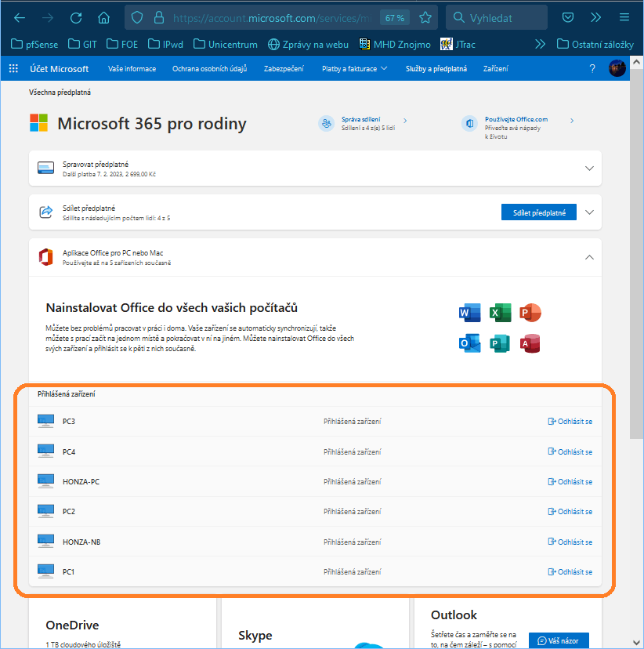Open the Microsoft app launcher grid icon
Image resolution: width=644 pixels, height=649 pixels.
point(13,69)
